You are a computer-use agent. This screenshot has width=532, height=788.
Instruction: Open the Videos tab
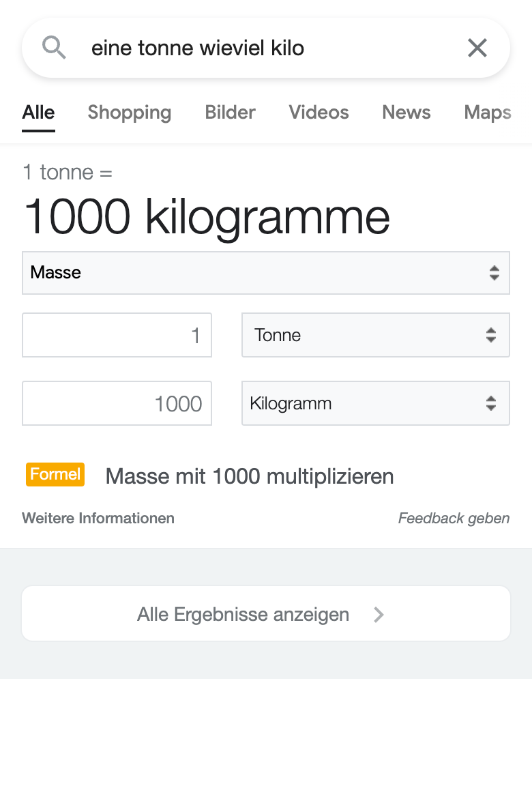(x=319, y=113)
